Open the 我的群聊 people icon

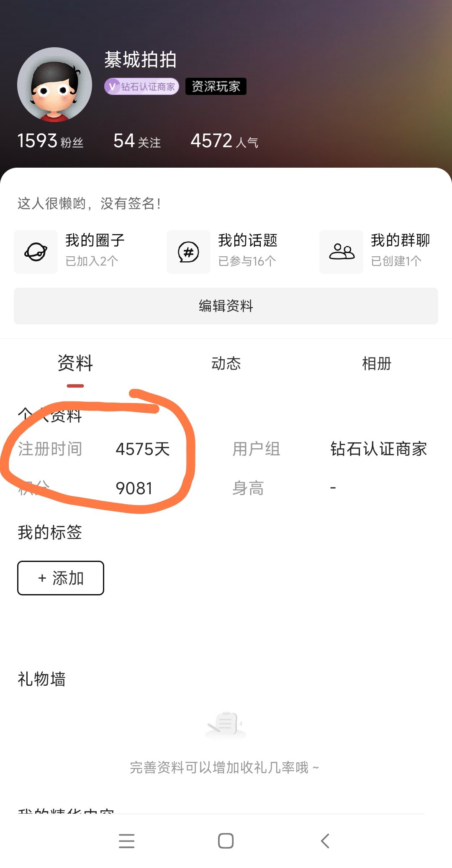point(342,252)
